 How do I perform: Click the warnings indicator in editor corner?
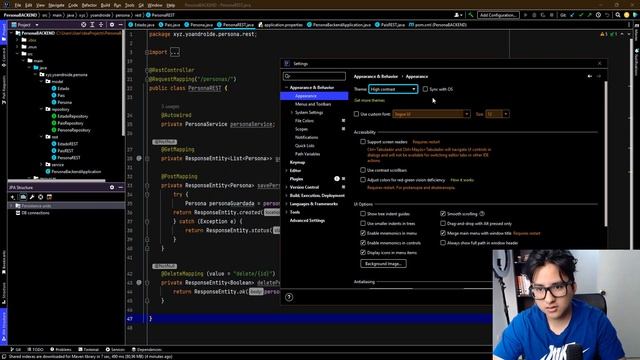tap(609, 34)
